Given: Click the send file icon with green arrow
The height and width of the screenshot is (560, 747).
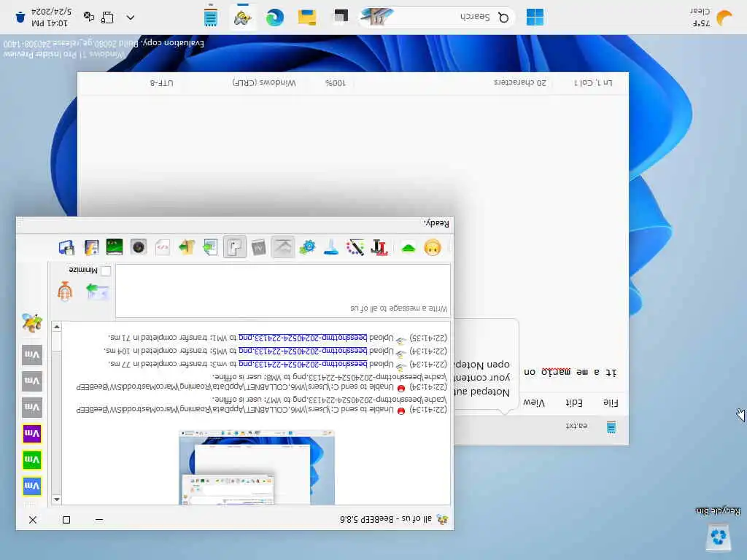Looking at the screenshot, I should pos(210,248).
